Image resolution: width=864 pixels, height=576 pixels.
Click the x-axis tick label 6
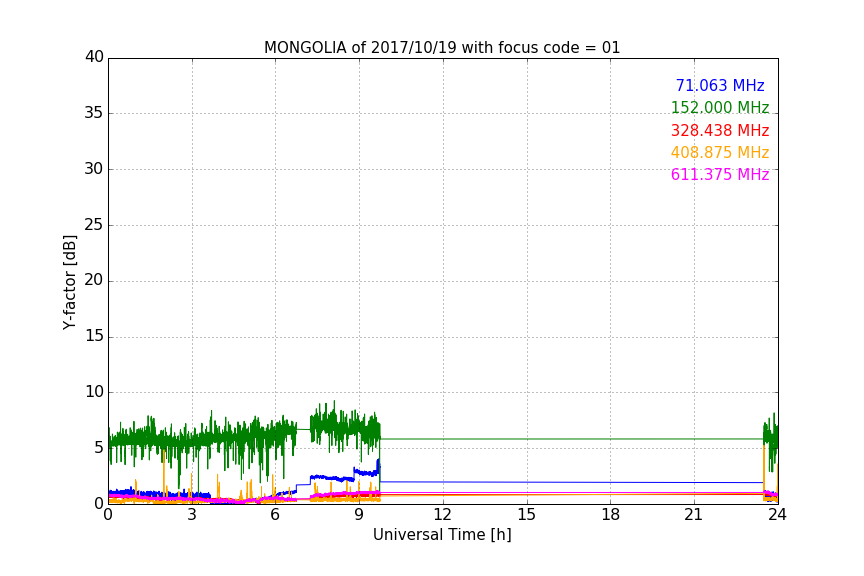[x=275, y=515]
